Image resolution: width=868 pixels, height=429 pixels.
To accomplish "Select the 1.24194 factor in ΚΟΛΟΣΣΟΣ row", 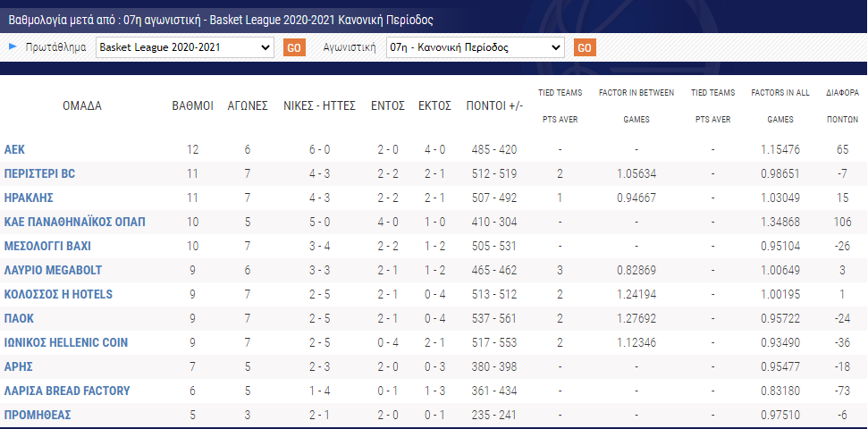I will click(636, 294).
